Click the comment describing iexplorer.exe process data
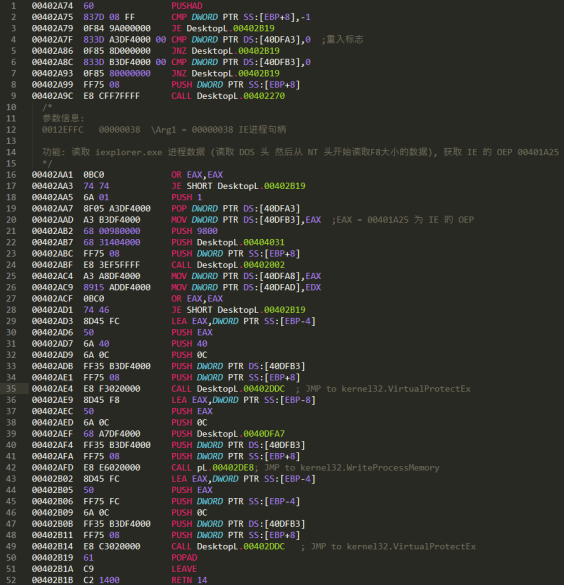Screen dimensions: 564x586 coord(301,152)
